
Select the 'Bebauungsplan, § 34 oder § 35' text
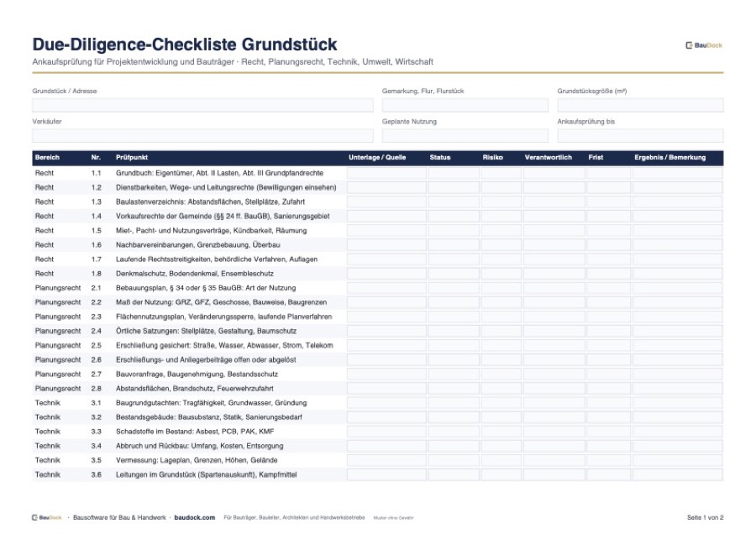(x=206, y=288)
